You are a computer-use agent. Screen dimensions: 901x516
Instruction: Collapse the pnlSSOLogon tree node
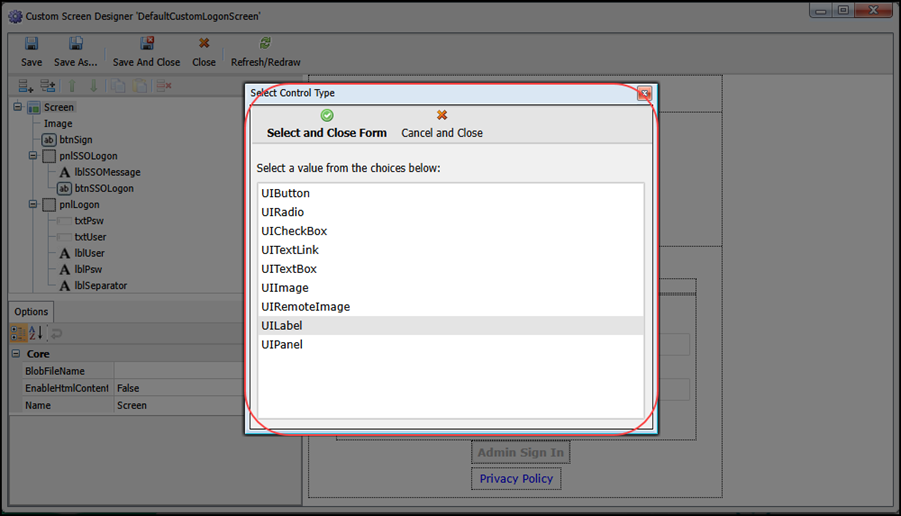pyautogui.click(x=33, y=156)
